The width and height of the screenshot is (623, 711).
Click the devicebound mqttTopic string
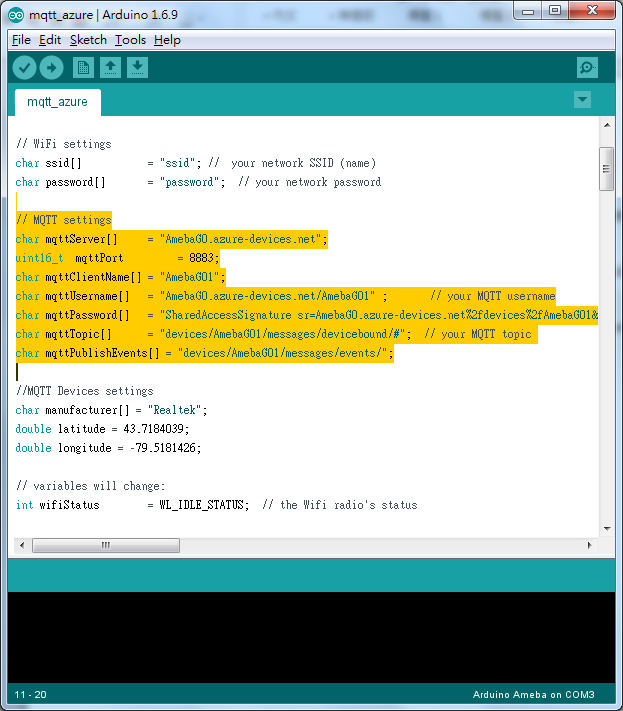point(282,334)
